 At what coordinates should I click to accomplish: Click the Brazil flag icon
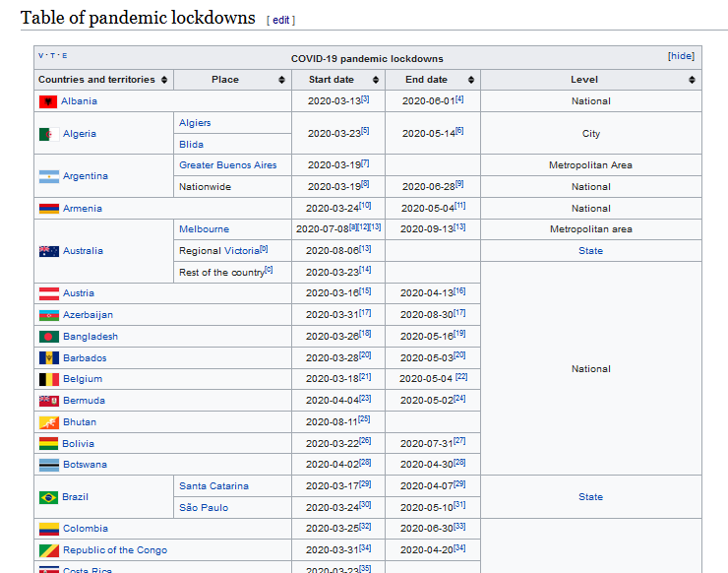coord(49,497)
